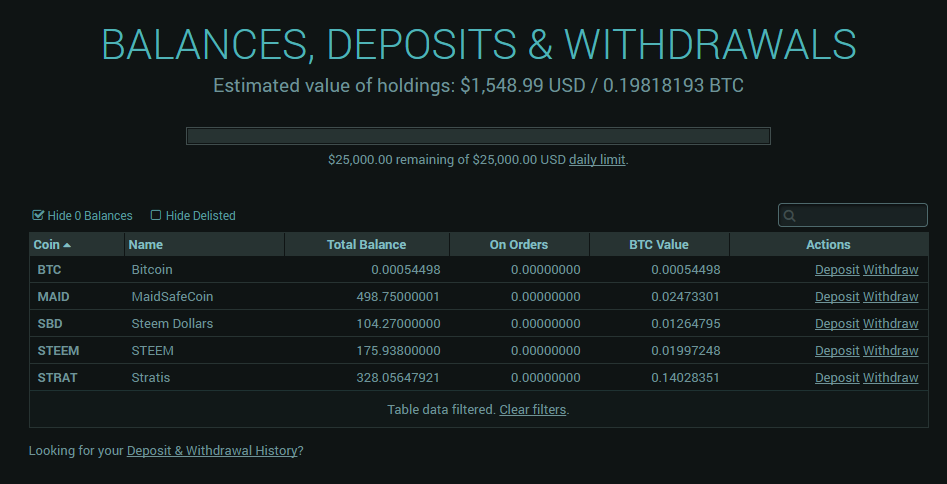Open Deposit for Bitcoin
The height and width of the screenshot is (484, 947).
click(837, 270)
